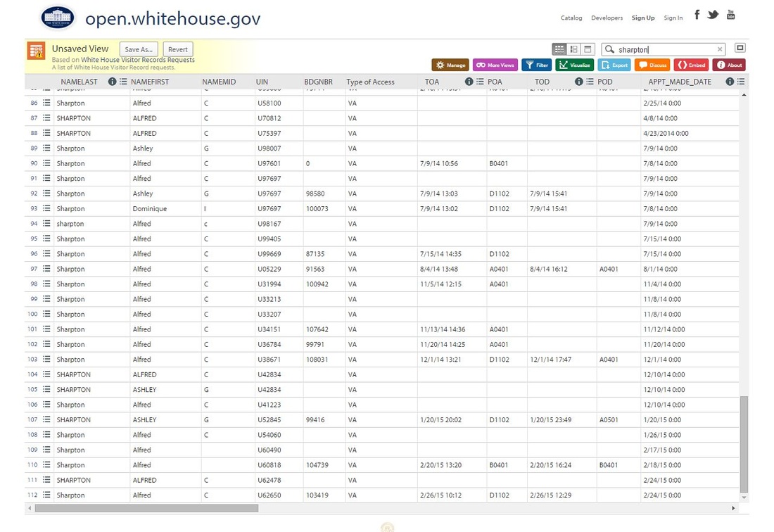
Task: Open row 97 options menu icon
Action: [x=46, y=269]
